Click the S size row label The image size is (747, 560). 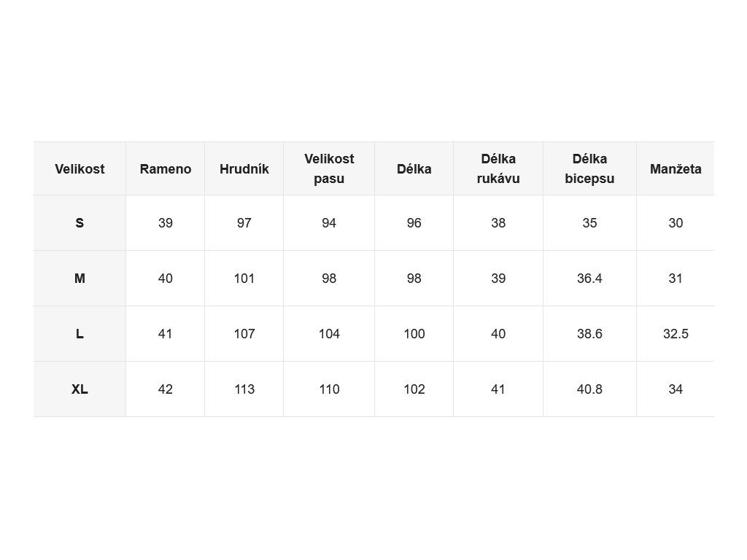tap(80, 223)
